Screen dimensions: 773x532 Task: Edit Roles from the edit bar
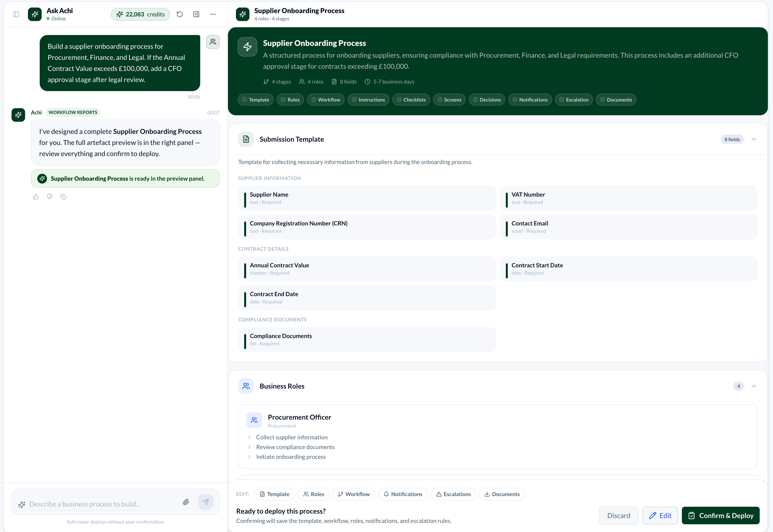pyautogui.click(x=314, y=494)
